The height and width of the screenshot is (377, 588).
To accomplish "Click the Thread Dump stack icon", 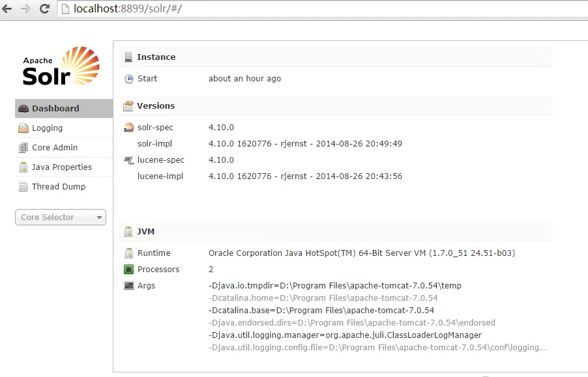I will coord(23,186).
